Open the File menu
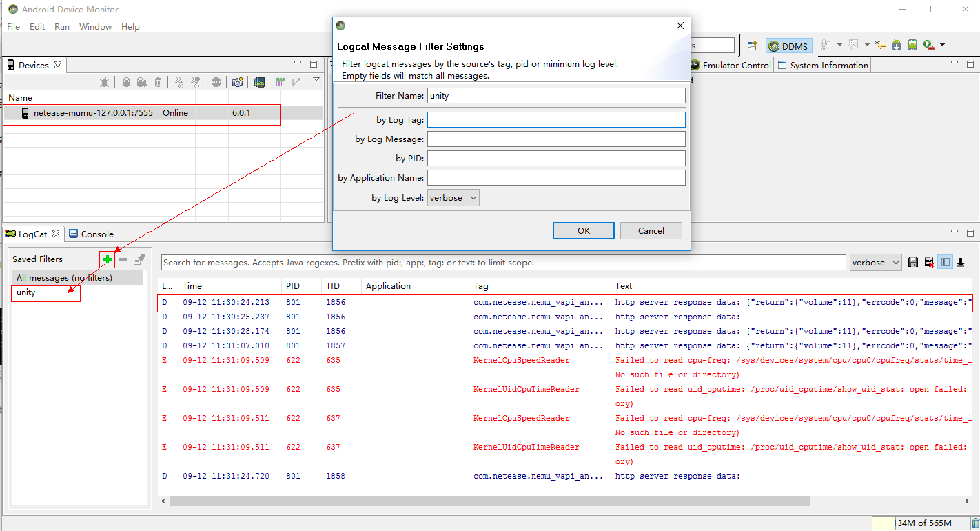 (x=13, y=26)
